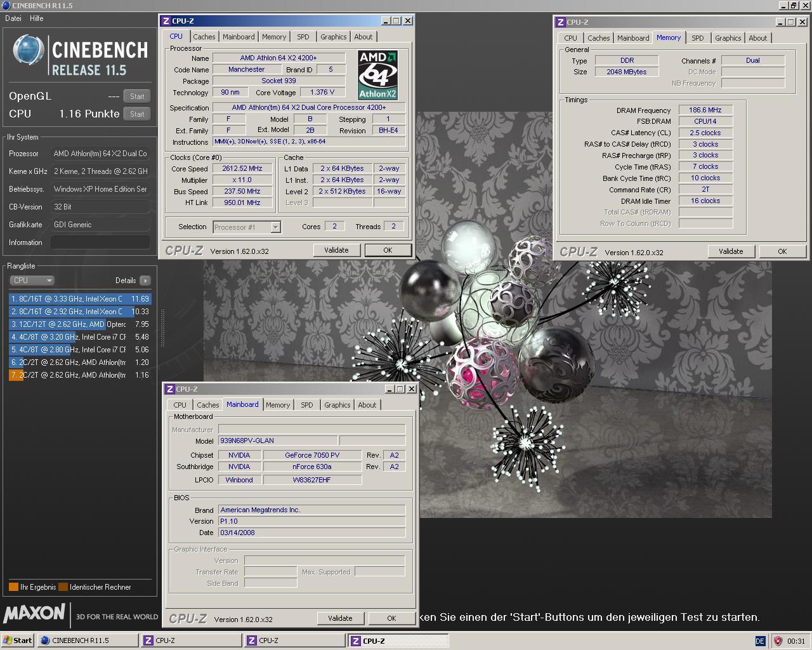
Task: Click the motherboard model 939N68PV-GLAN
Action: coord(278,441)
